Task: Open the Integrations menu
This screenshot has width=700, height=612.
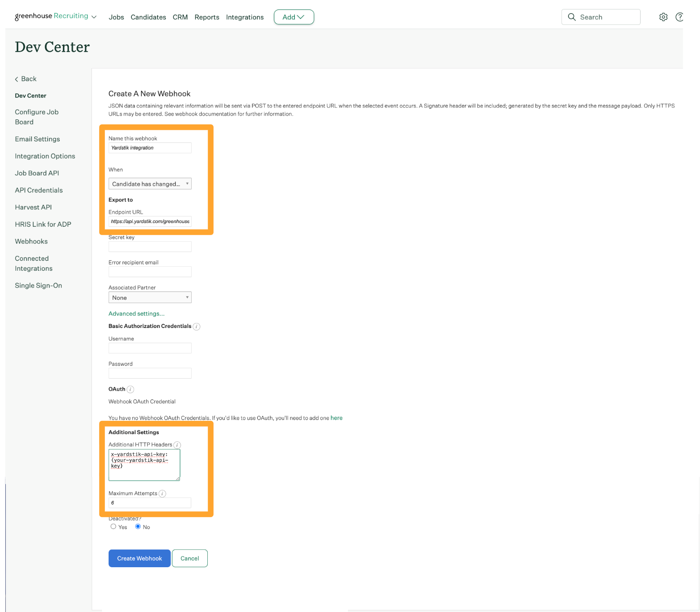Action: [x=245, y=17]
